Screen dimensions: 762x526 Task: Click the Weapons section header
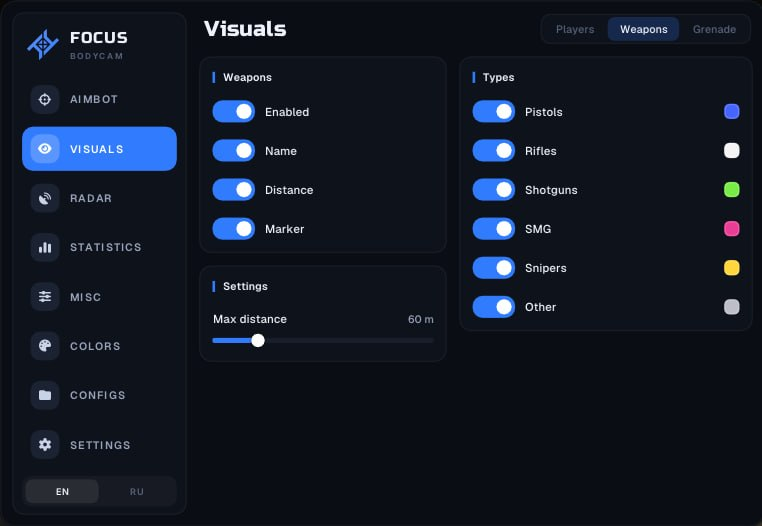[247, 77]
